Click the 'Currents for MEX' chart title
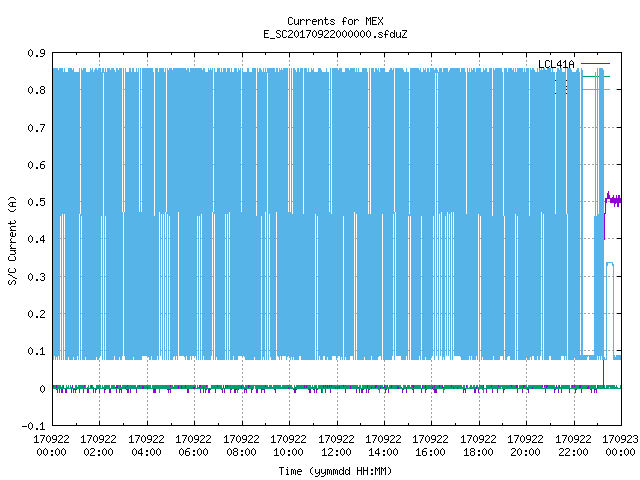 pyautogui.click(x=335, y=21)
